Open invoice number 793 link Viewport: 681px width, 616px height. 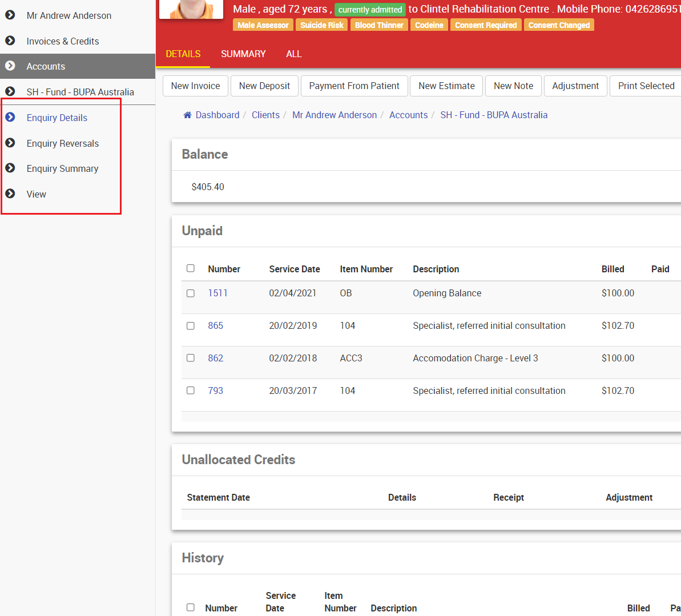click(215, 390)
